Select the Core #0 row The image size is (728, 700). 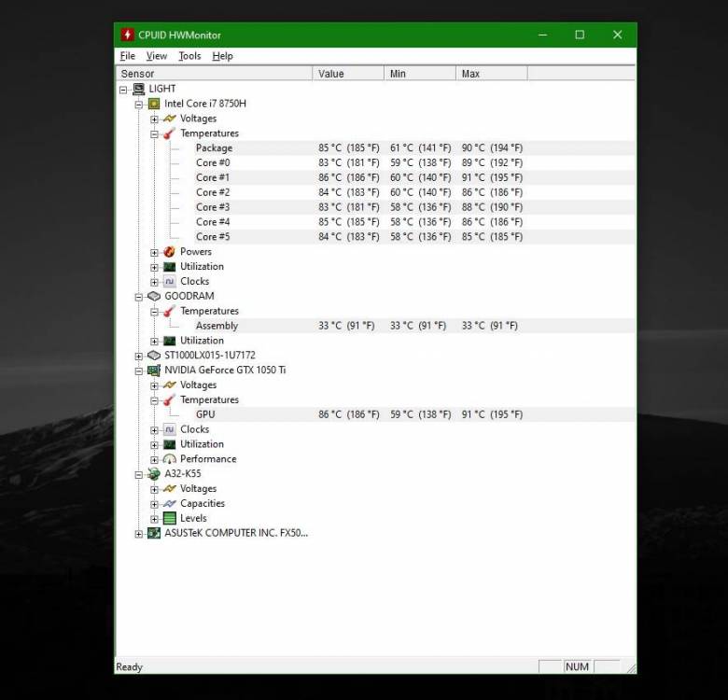coord(414,162)
